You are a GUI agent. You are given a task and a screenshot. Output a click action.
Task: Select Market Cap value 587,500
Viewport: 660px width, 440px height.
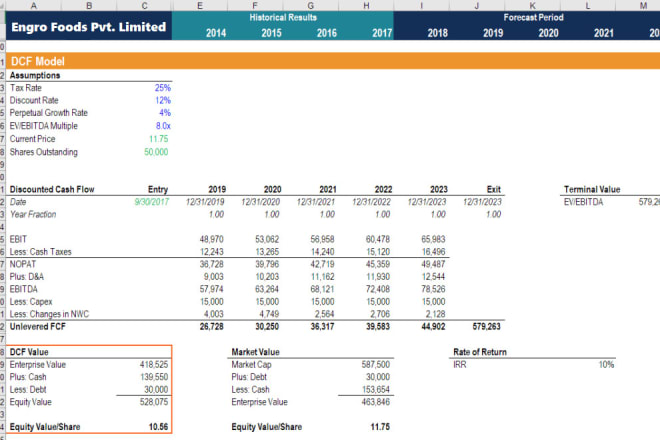point(375,365)
